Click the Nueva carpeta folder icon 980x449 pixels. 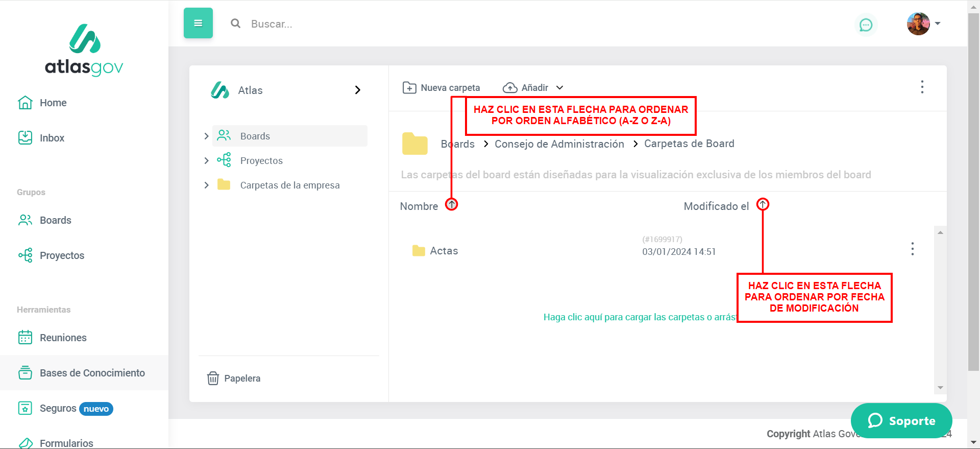pyautogui.click(x=409, y=88)
